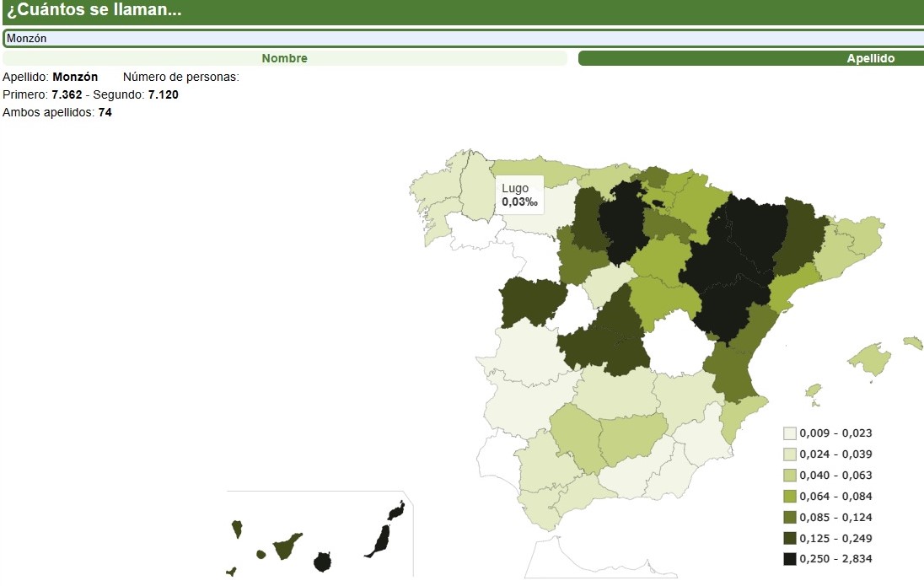Switch to the Nombre tab
Image resolution: width=924 pixels, height=586 pixels.
click(284, 58)
